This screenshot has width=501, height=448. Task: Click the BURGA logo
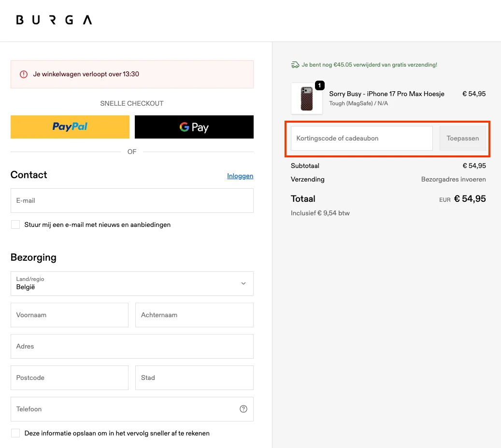tap(53, 20)
